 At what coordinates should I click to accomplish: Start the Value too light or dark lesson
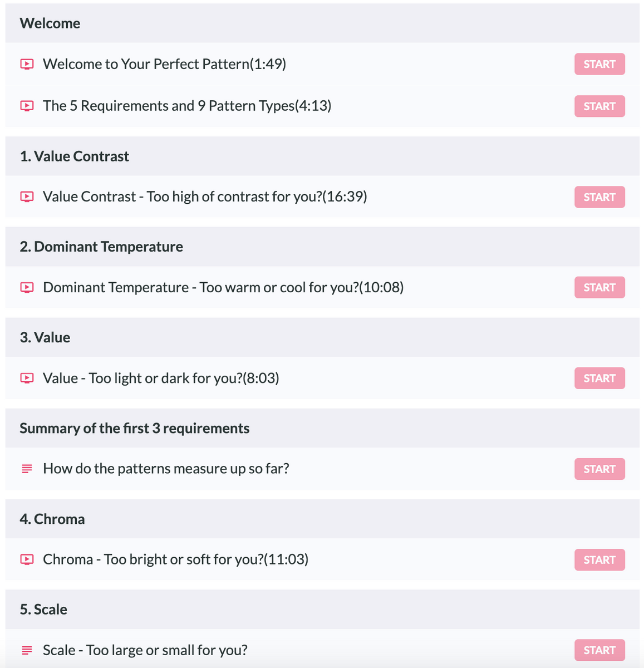(x=599, y=379)
